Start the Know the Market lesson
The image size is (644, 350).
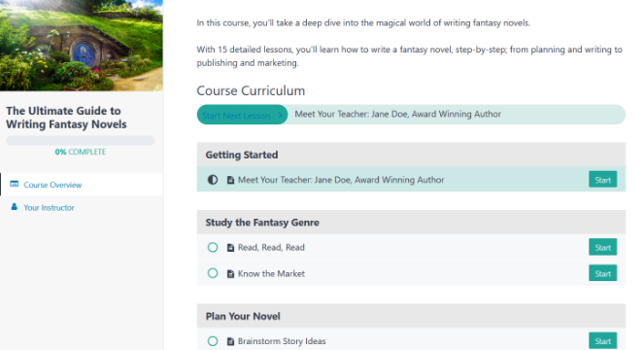[x=602, y=273]
